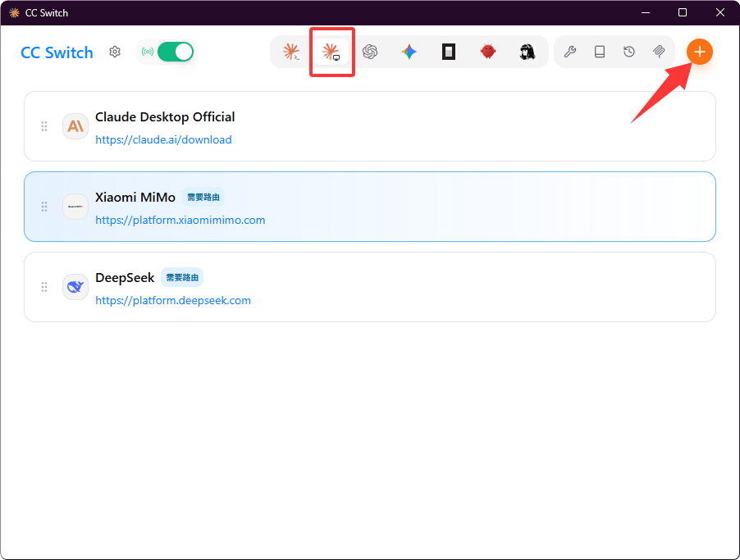Toggle the green proxy switch off

[x=175, y=52]
